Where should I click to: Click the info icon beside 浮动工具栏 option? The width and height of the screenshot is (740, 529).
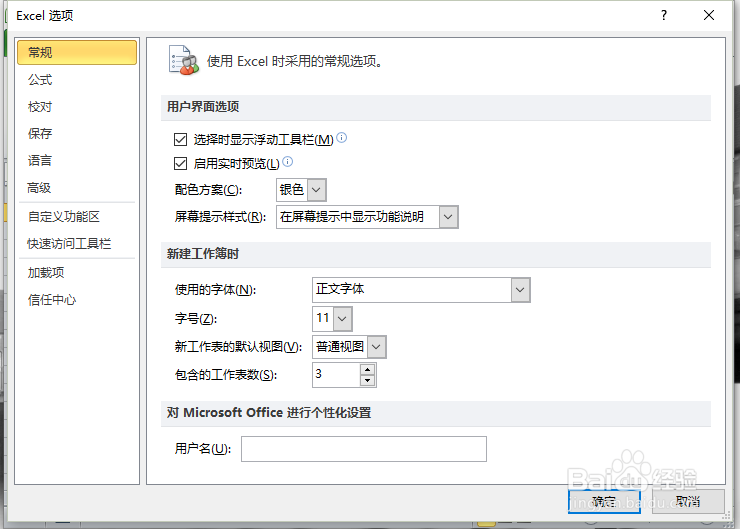[342, 137]
